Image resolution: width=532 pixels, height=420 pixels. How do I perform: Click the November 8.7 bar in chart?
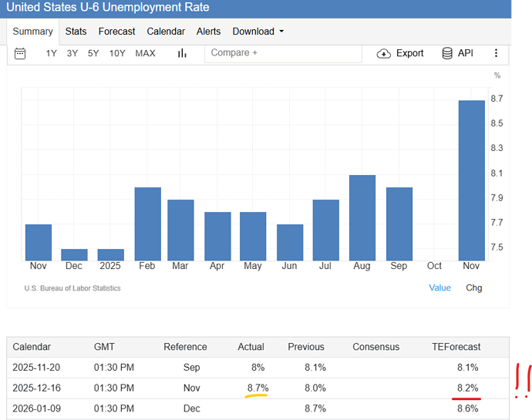click(x=471, y=180)
